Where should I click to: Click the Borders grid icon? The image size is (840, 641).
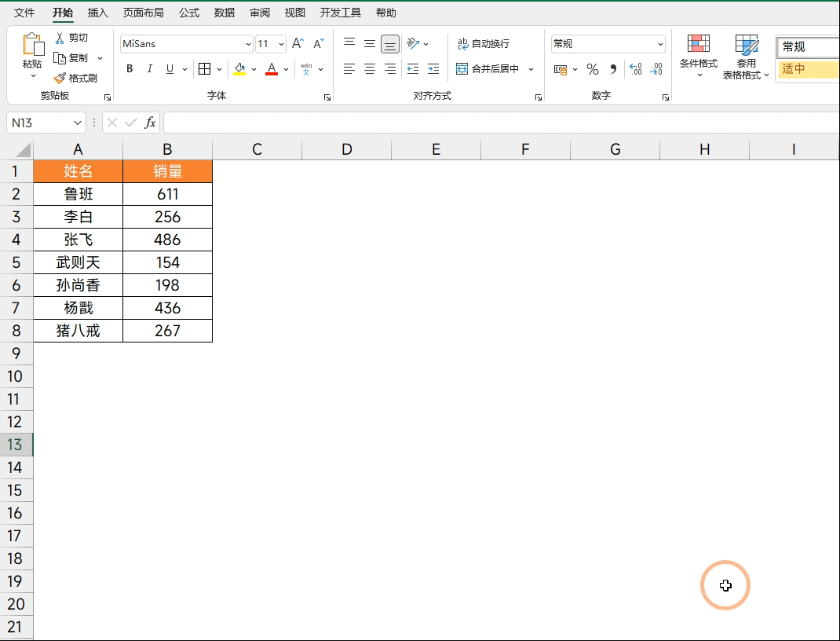(204, 68)
